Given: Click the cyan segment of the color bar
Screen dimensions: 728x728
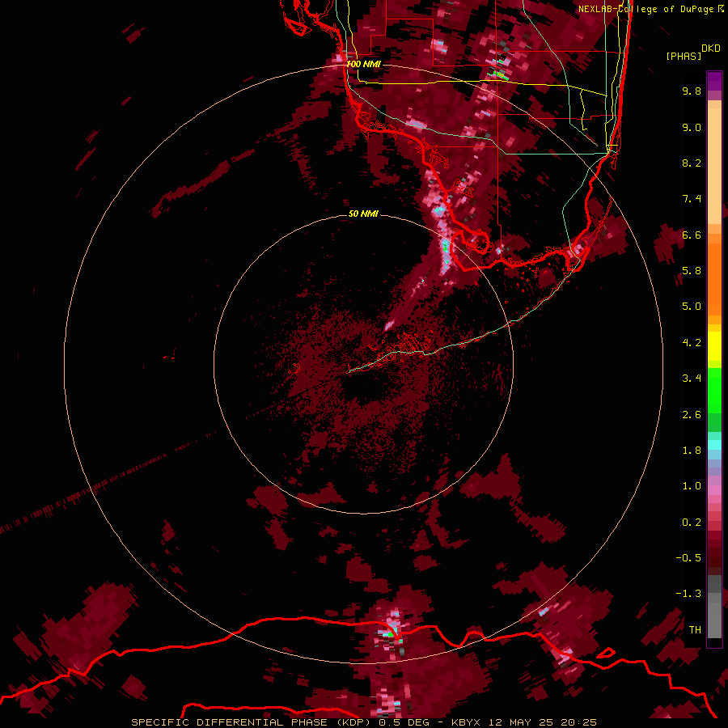Looking at the screenshot, I should click(x=714, y=444).
